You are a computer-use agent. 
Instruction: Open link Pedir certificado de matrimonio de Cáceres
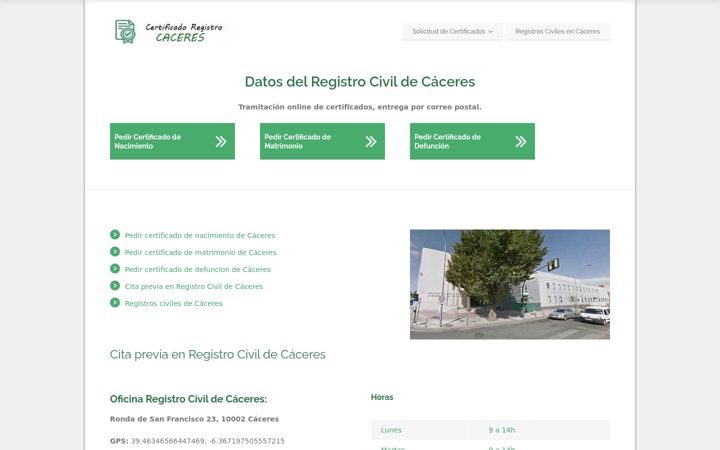pos(201,252)
